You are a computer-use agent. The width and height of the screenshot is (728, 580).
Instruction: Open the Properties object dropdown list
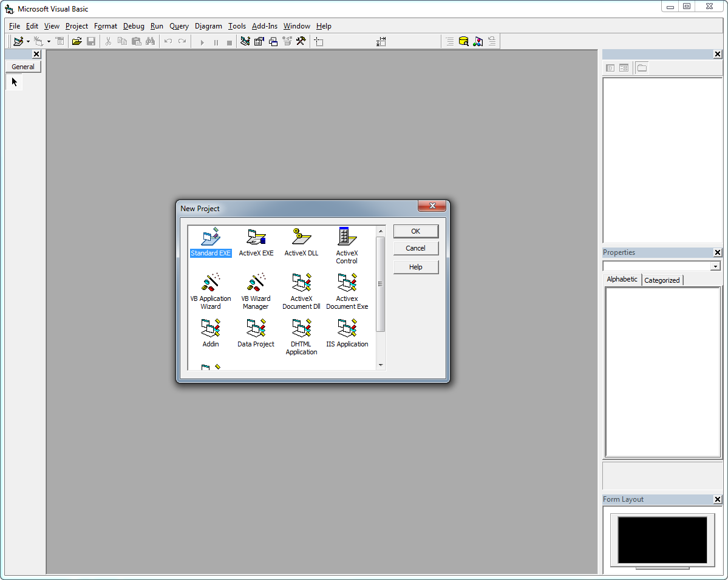[715, 266]
